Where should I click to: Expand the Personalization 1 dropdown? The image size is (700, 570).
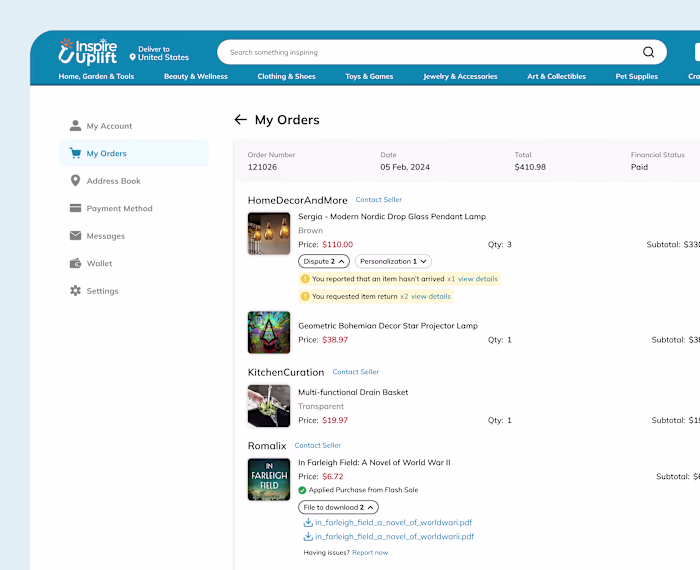click(393, 262)
